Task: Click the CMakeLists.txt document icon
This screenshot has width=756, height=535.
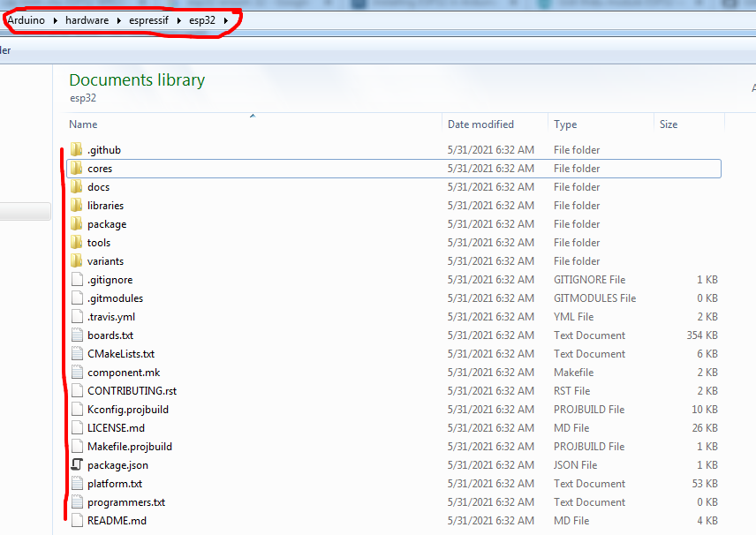Action: [77, 354]
